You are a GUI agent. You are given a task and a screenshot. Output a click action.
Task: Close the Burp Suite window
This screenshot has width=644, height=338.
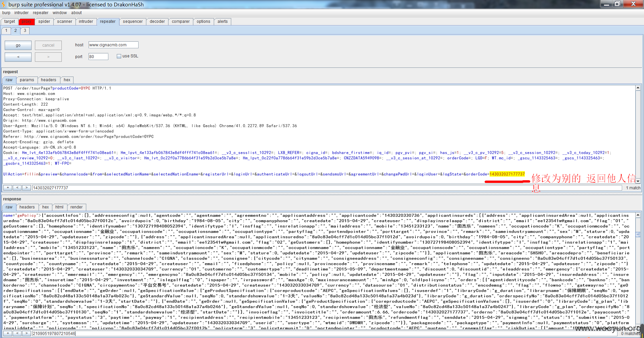tap(633, 4)
